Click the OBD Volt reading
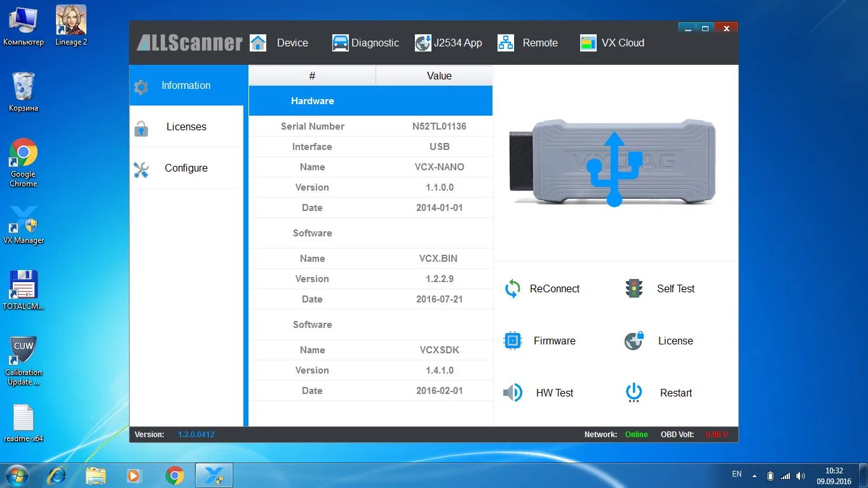 [x=717, y=435]
